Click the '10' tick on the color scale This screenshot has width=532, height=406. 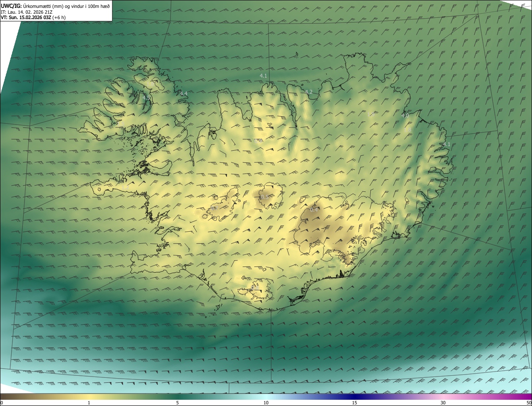click(x=266, y=403)
